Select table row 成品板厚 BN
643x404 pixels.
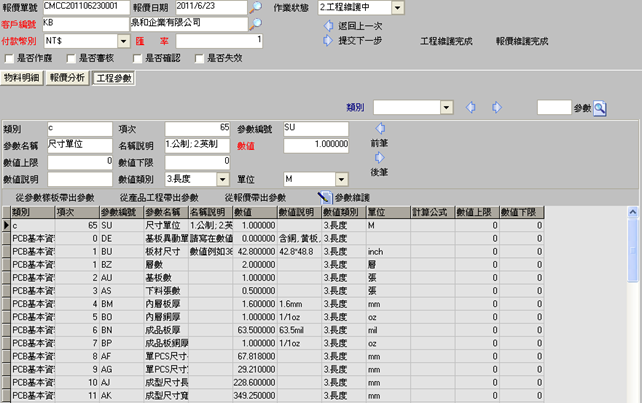point(273,330)
